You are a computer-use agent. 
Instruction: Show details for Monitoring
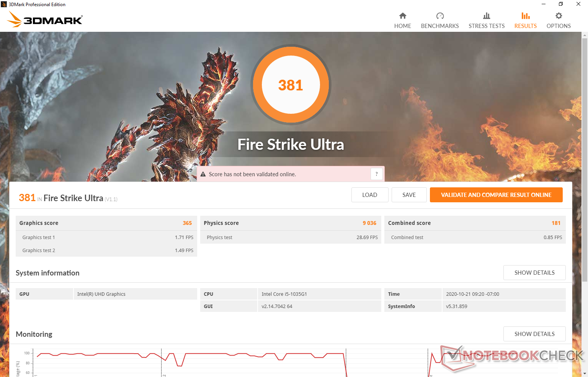534,334
